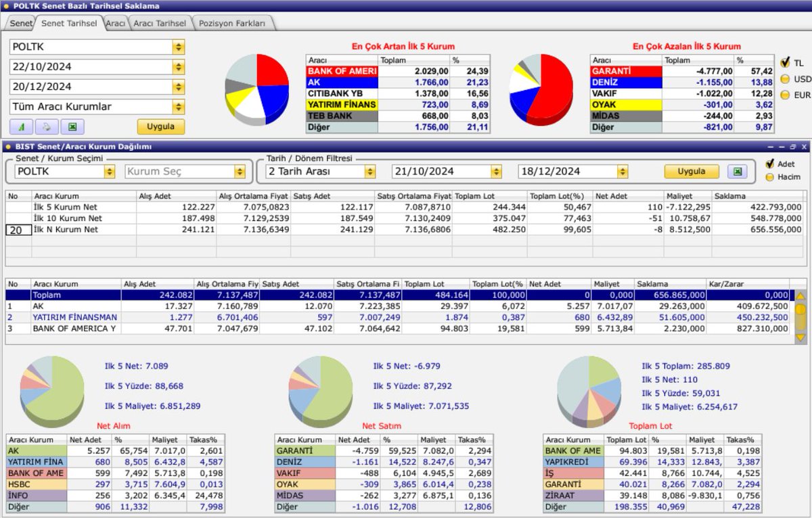Screen dimensions: 812x518
Task: Click Takas% header in Net Alım table
Action: (206, 440)
